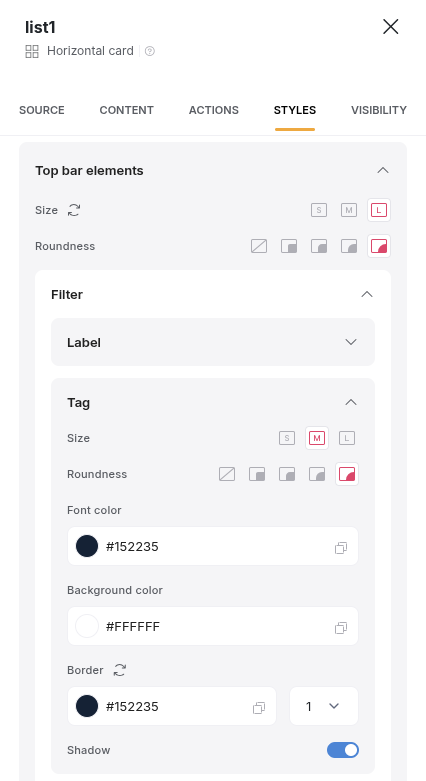Close the list1 panel
Viewport: 426px width, 781px height.
(x=391, y=26)
